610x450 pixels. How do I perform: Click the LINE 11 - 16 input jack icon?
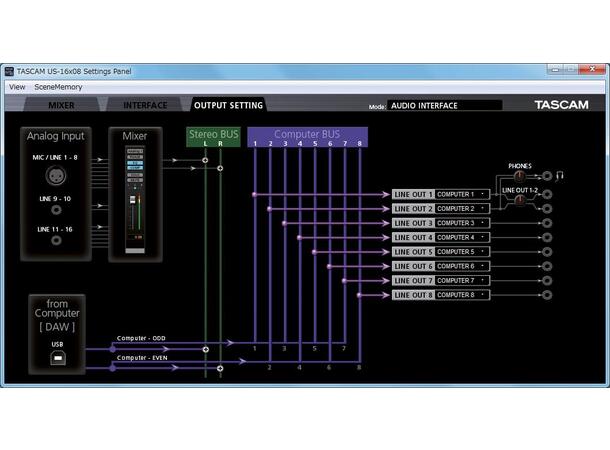coord(56,241)
